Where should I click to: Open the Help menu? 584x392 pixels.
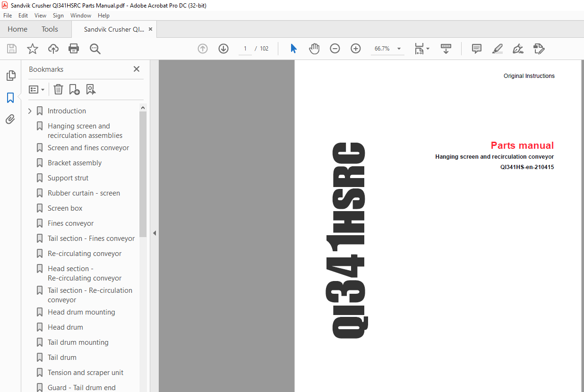point(103,16)
